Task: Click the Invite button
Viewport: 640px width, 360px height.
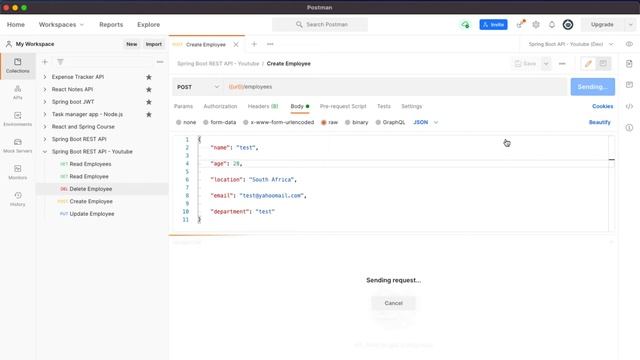Action: pyautogui.click(x=493, y=25)
